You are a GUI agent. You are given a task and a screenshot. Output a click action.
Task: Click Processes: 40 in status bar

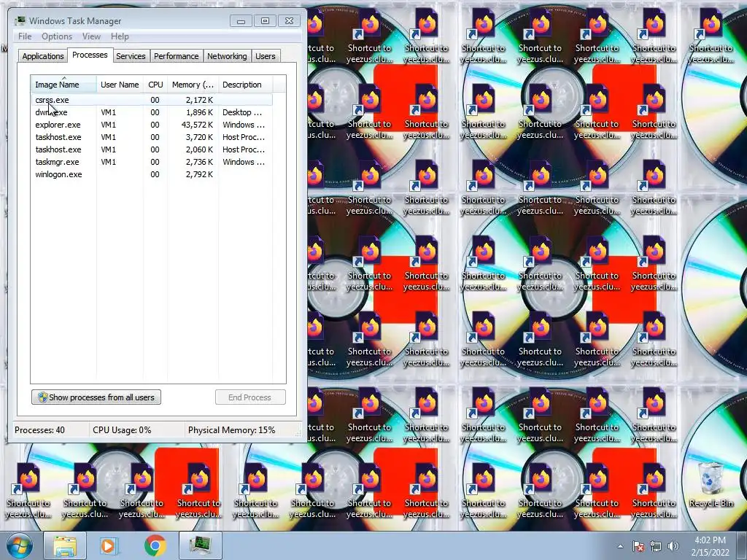[39, 430]
